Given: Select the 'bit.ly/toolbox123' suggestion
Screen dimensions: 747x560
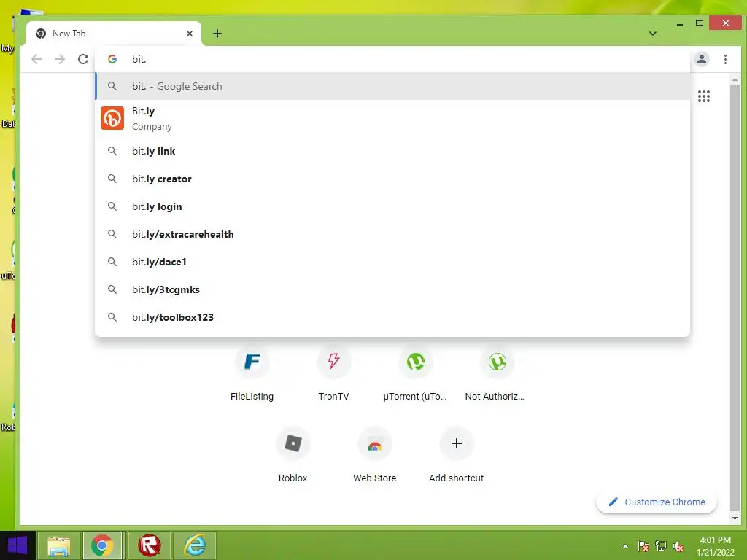Looking at the screenshot, I should tap(392, 316).
